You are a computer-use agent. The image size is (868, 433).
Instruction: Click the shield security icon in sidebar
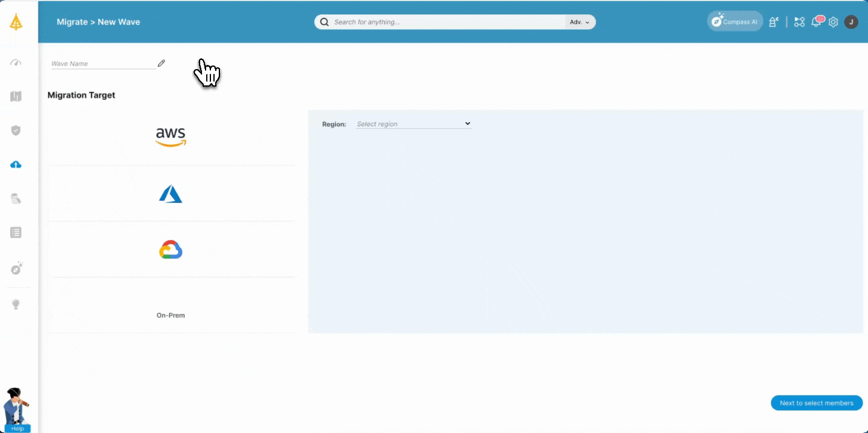16,131
